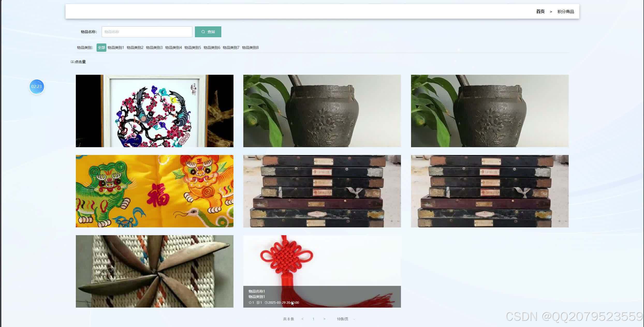Open the woven star craft item
The image size is (644, 327).
click(155, 271)
